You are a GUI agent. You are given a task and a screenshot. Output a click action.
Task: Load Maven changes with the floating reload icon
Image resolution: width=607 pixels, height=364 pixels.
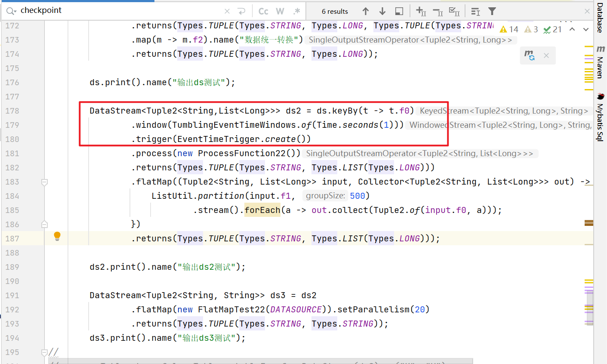coord(530,55)
